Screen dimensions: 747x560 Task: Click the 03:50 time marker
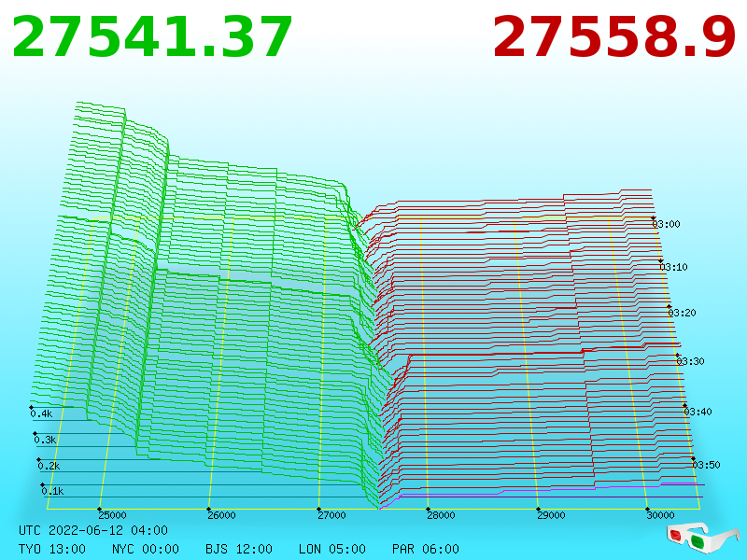pyautogui.click(x=706, y=465)
